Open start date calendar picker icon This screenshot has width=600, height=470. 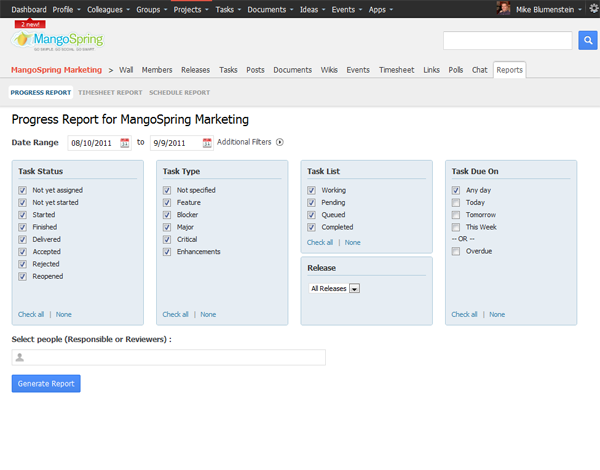(x=125, y=143)
